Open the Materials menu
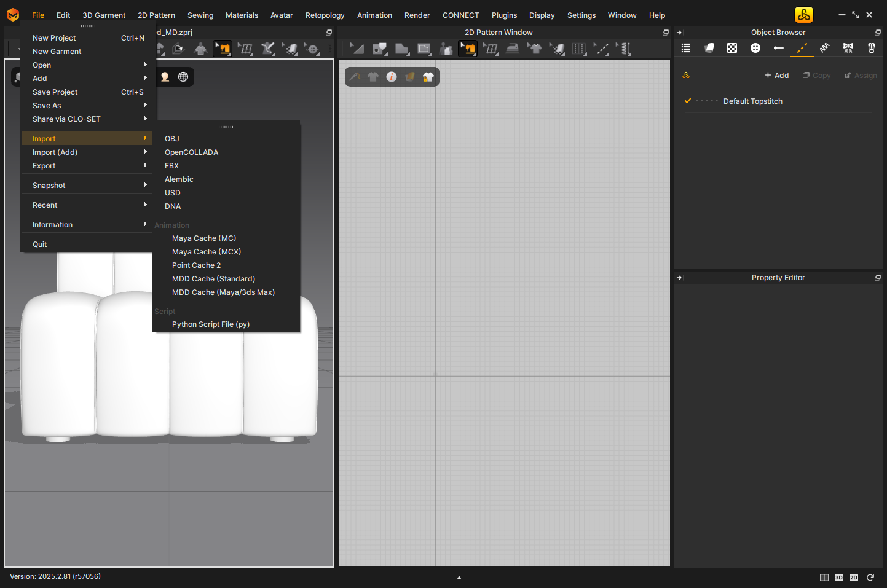The height and width of the screenshot is (588, 887). 242,15
